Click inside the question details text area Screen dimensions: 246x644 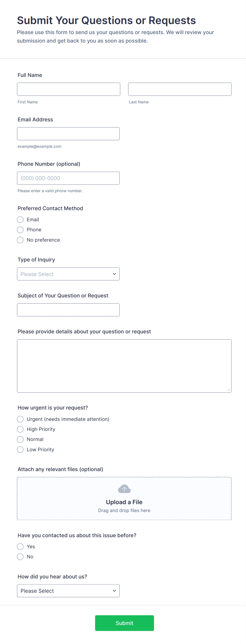(124, 366)
